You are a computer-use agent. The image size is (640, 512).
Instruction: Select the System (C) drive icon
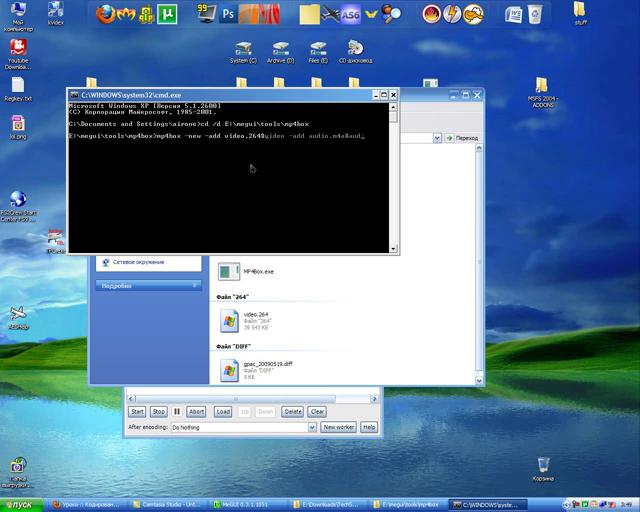pyautogui.click(x=243, y=53)
